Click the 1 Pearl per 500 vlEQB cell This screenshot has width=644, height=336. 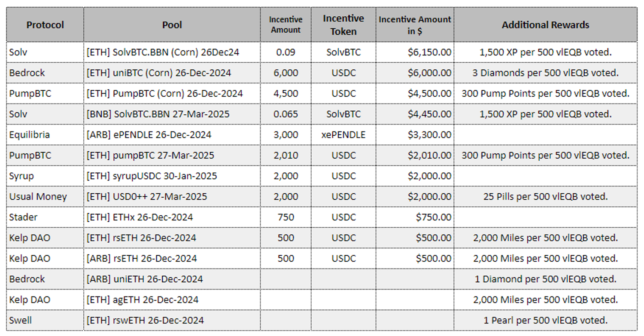545,320
